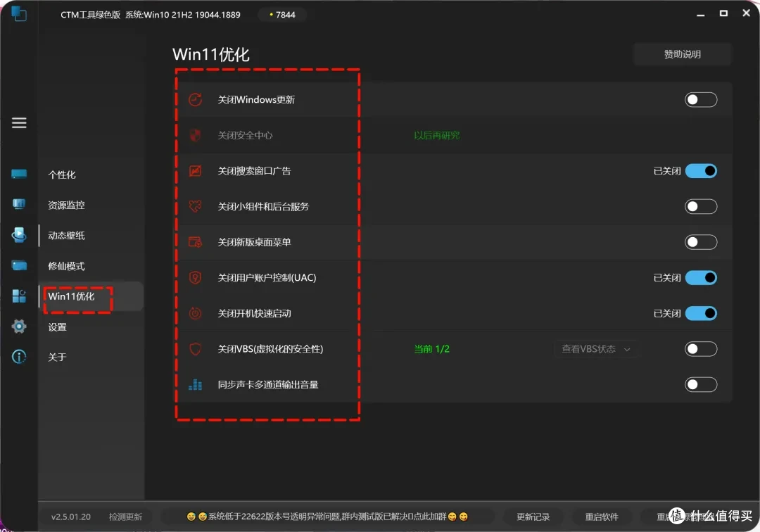
Task: Toggle off 关闭开机快速启动 switch
Action: [x=701, y=313]
